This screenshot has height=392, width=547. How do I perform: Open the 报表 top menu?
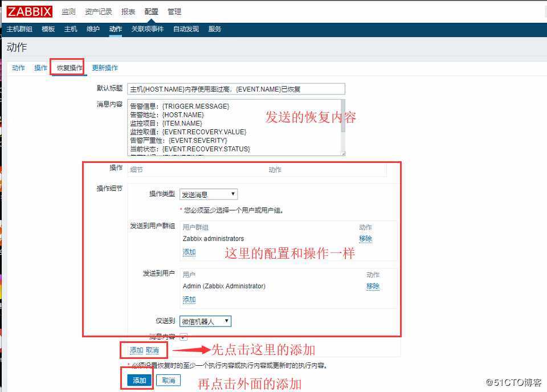(x=128, y=11)
